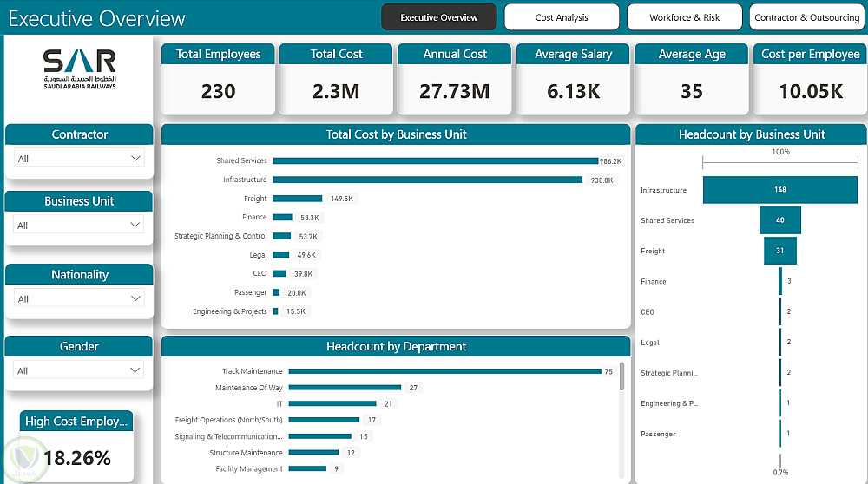
Task: Select the CEO funnel segment
Action: pos(780,311)
